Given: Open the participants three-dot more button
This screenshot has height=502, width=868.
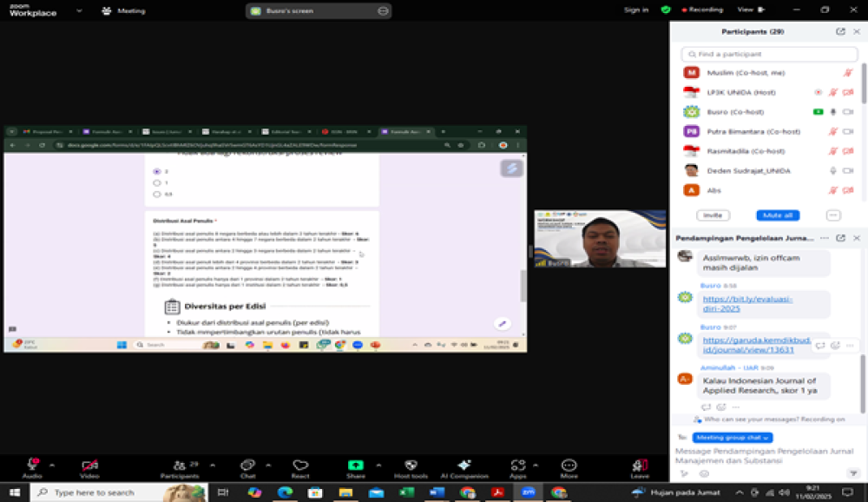Looking at the screenshot, I should (833, 215).
